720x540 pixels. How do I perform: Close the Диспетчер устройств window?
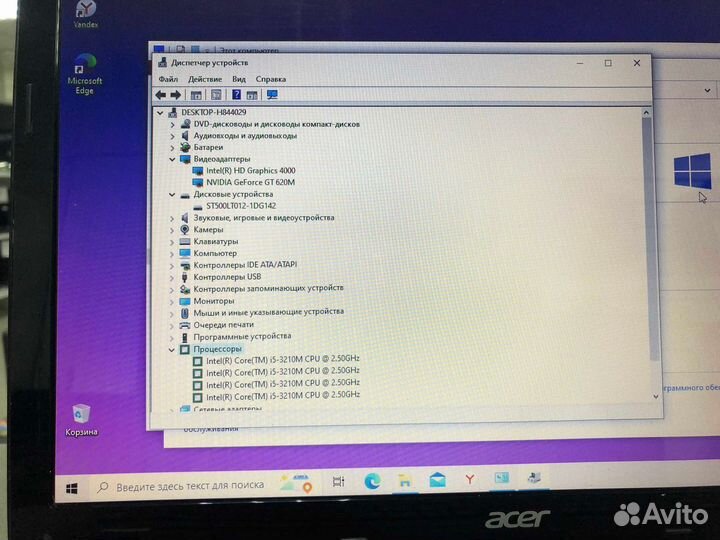click(x=636, y=63)
